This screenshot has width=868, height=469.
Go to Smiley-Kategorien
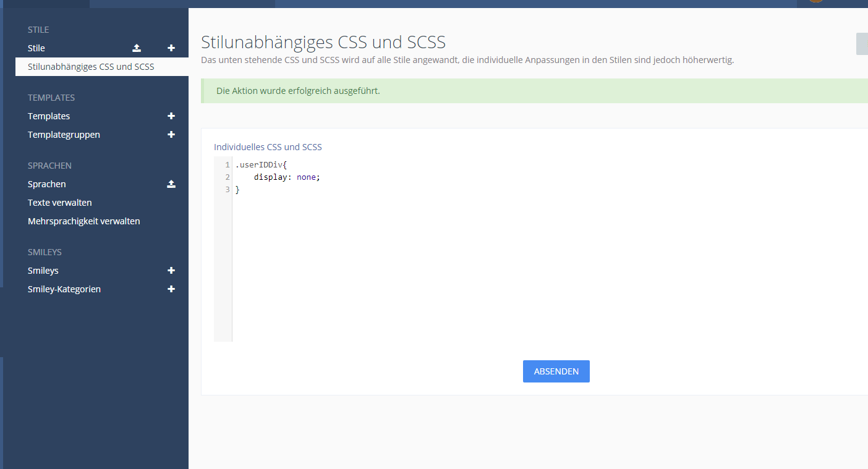[x=64, y=289]
